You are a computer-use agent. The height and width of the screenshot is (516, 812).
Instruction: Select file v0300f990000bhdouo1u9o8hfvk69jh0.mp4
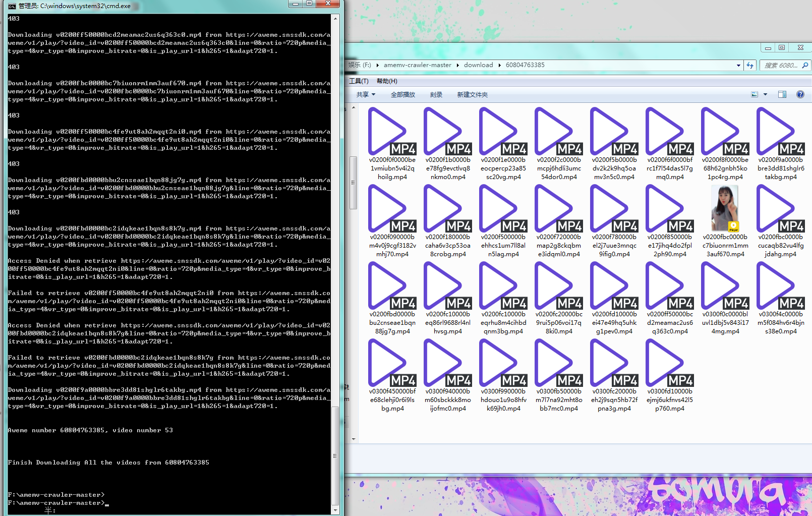[x=503, y=375]
